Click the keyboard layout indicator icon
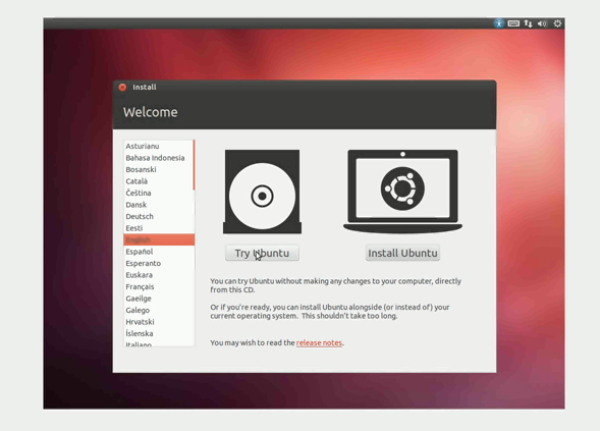 (513, 23)
